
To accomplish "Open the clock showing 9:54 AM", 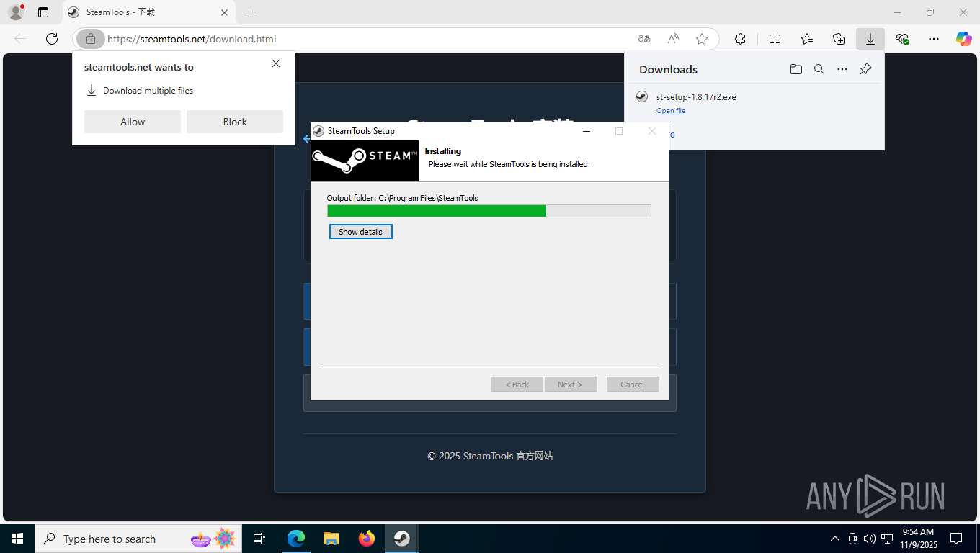I will click(917, 539).
